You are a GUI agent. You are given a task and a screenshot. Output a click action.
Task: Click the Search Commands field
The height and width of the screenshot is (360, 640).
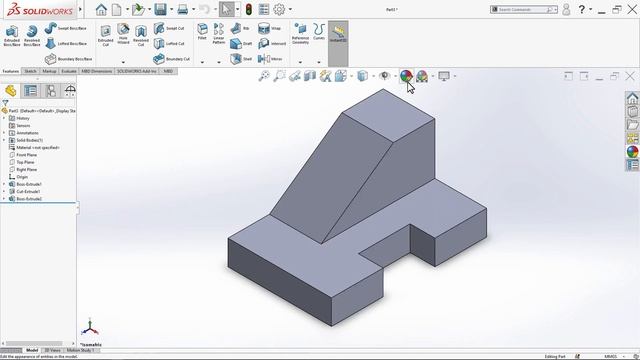[523, 9]
